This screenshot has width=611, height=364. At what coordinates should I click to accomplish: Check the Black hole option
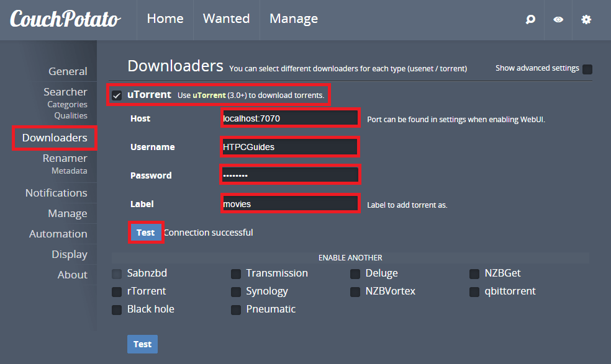tap(117, 309)
